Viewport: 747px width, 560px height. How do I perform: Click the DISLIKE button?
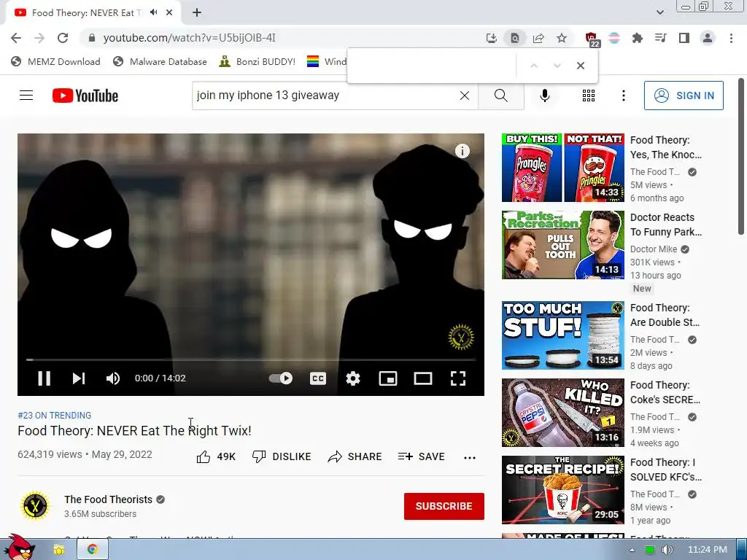[282, 456]
